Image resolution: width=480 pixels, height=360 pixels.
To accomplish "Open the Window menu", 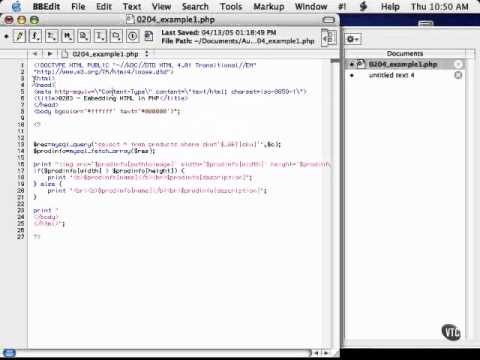I will (311, 7).
